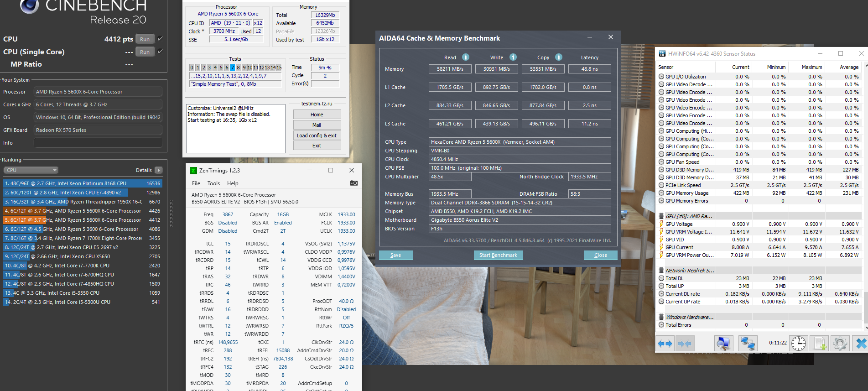Select Current DL rate sensor row
The image size is (868, 391).
(x=759, y=294)
